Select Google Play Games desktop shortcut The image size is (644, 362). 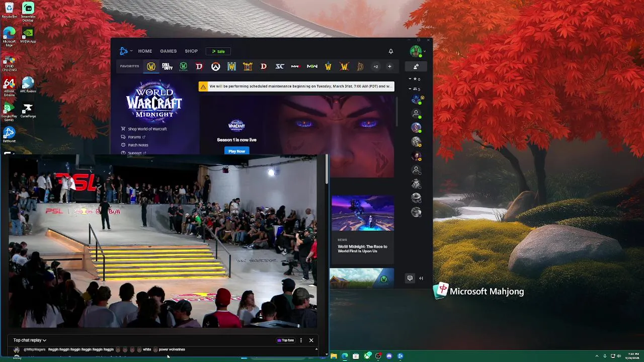point(9,112)
